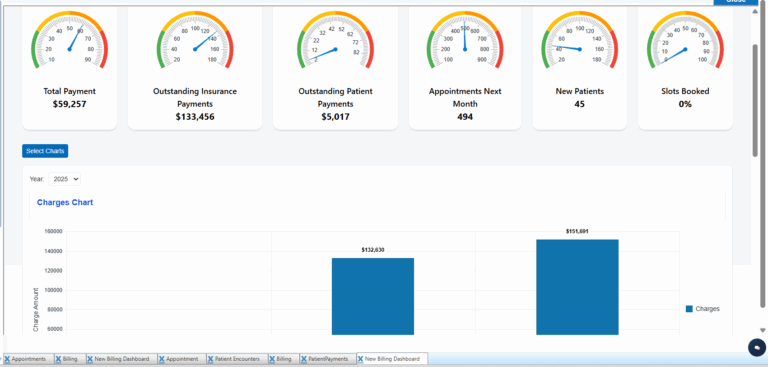This screenshot has height=367, width=768.
Task: Close the Appointments tab via its X icon
Action: (x=7, y=359)
